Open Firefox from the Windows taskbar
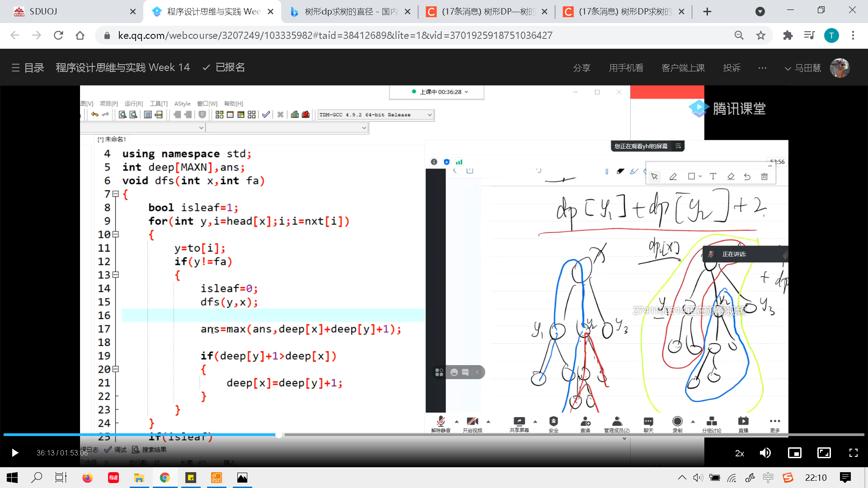The width and height of the screenshot is (868, 488). 87,478
